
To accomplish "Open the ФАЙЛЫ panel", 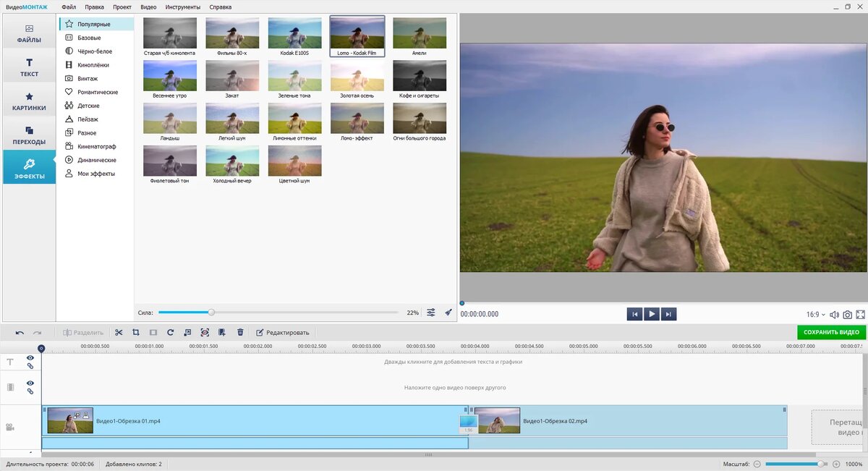I will pos(29,31).
